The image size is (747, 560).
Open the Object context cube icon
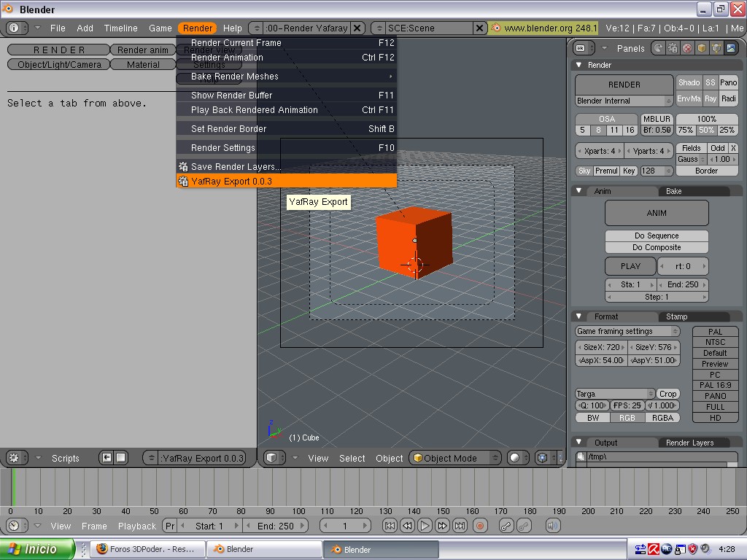701,48
